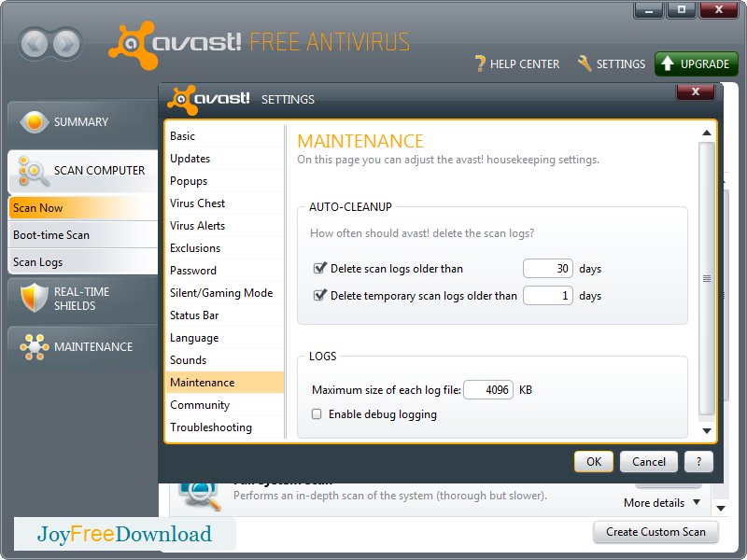This screenshot has height=560, width=747.
Task: Close the Settings dialog with X
Action: (695, 91)
